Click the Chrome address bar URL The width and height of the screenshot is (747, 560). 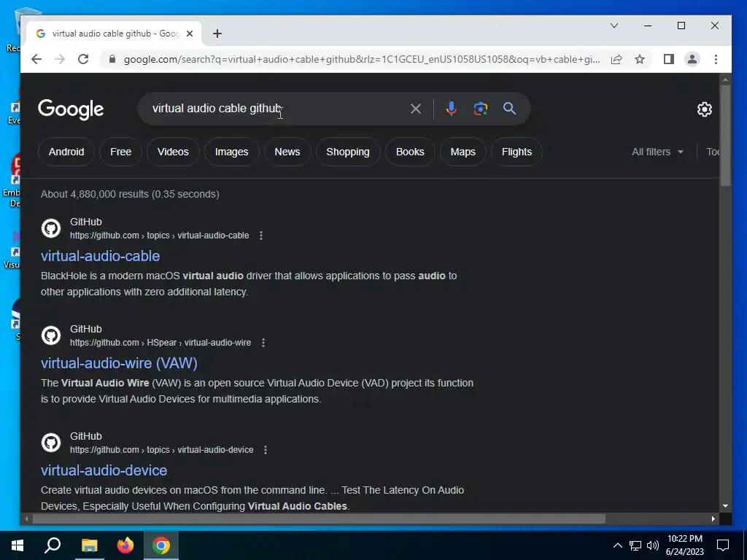click(361, 59)
